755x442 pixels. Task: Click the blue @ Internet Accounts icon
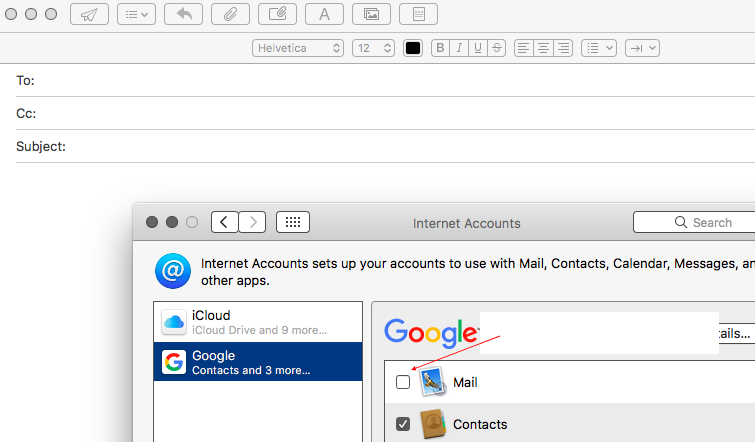[173, 271]
